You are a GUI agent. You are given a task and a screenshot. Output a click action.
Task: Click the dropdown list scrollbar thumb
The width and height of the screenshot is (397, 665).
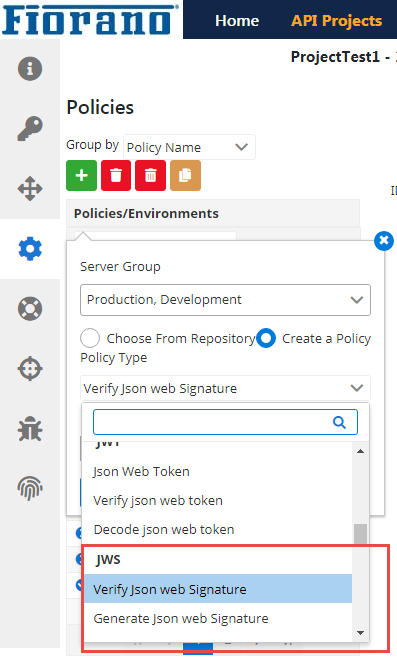click(x=361, y=534)
